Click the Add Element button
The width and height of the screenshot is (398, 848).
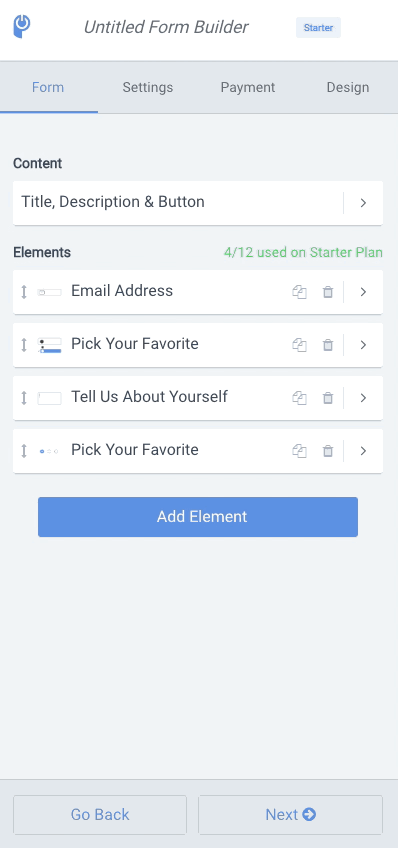click(x=198, y=517)
